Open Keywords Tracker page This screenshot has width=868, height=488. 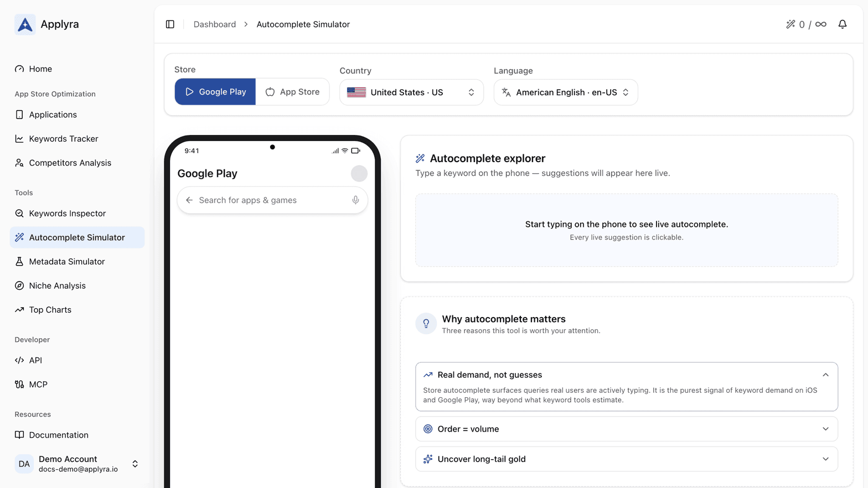click(x=77, y=139)
